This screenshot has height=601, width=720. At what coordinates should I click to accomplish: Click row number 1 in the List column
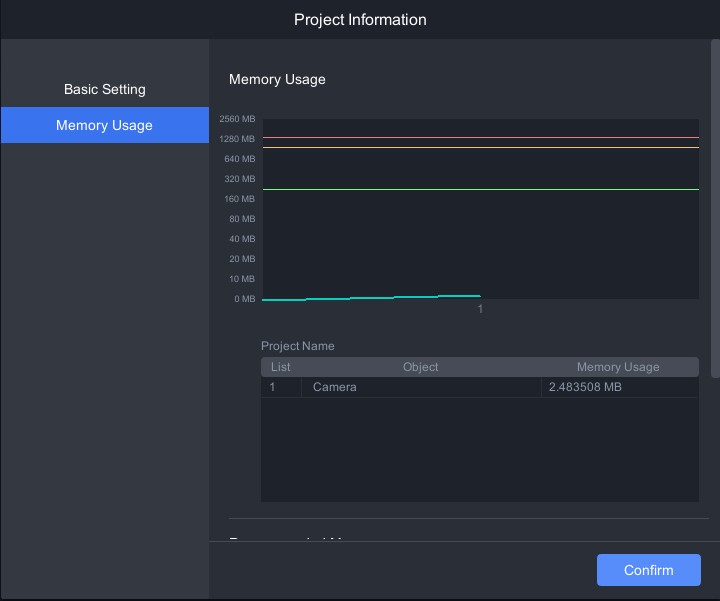(x=273, y=387)
